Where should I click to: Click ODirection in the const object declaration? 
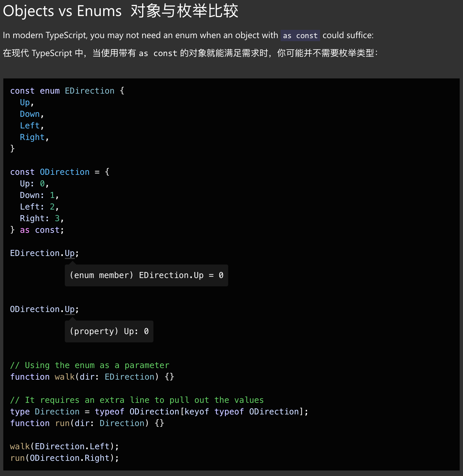pos(65,172)
